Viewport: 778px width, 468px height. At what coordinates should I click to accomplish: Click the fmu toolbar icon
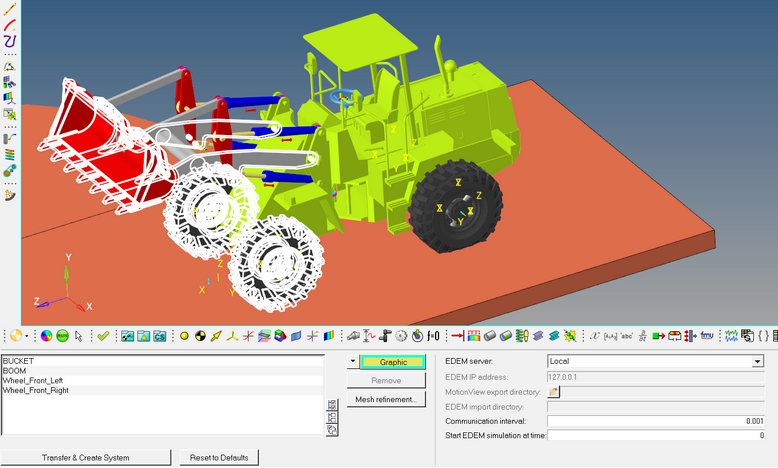click(x=706, y=336)
